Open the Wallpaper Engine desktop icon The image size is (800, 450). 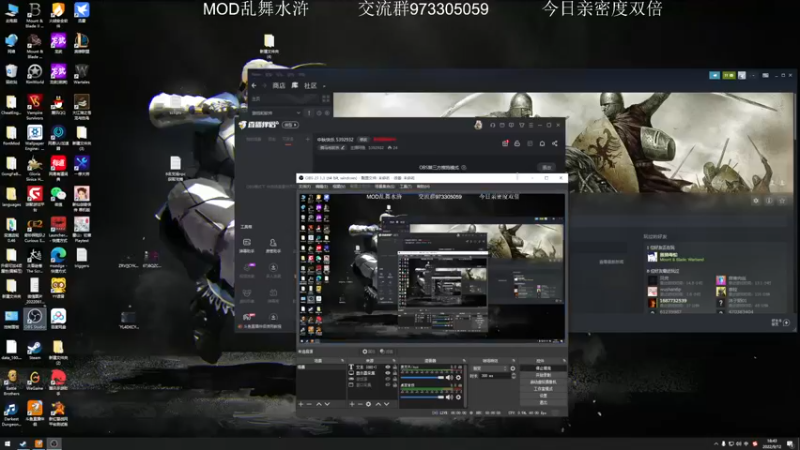pyautogui.click(x=35, y=135)
